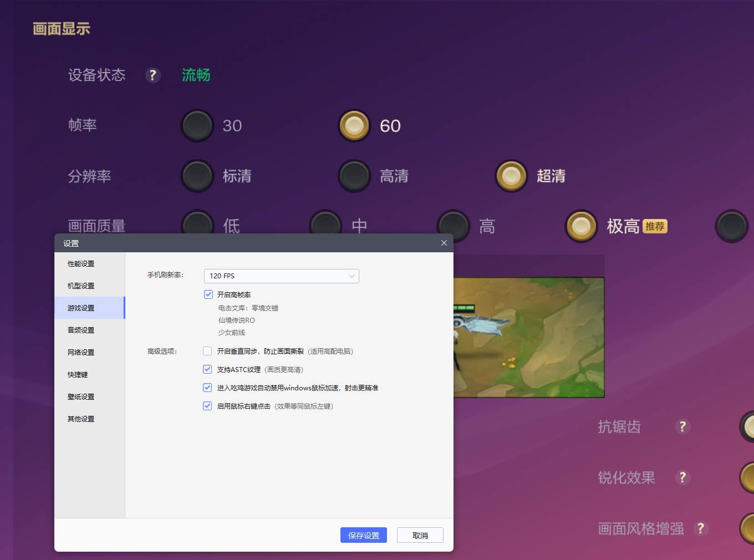Expand the 手机刷新率 120 FPS dropdown

(281, 276)
